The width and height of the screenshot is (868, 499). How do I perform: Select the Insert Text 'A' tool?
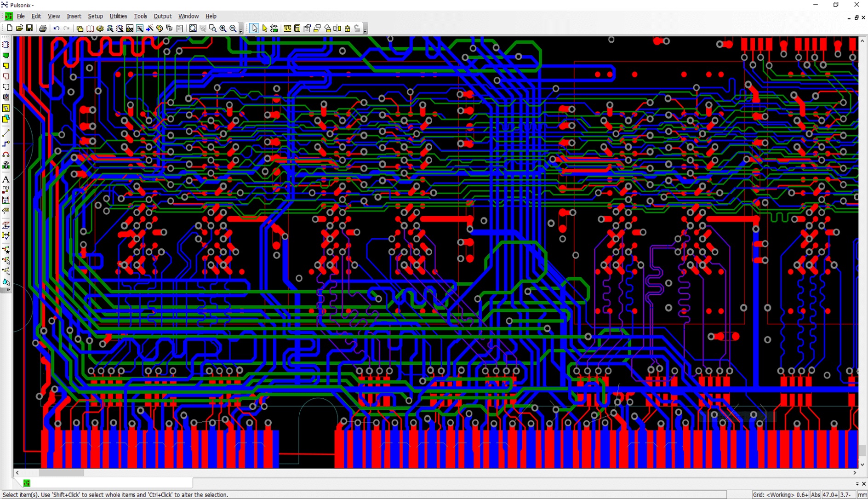[x=6, y=179]
